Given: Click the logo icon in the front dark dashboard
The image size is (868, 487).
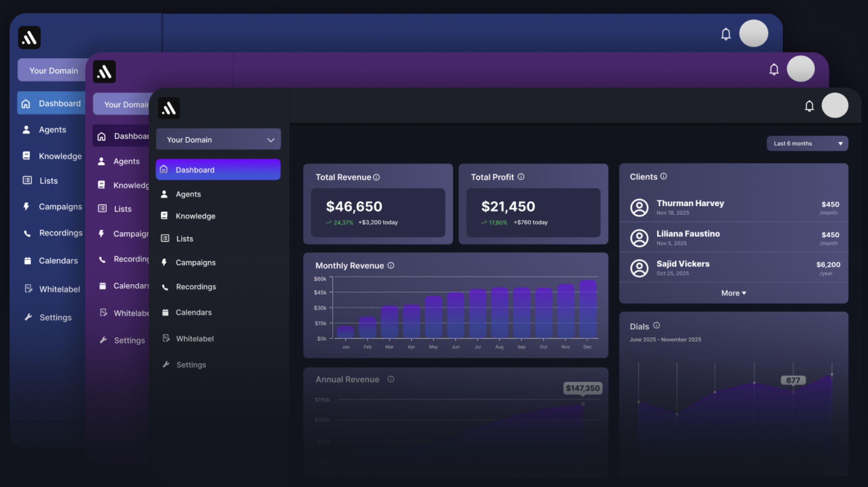Looking at the screenshot, I should coord(169,108).
